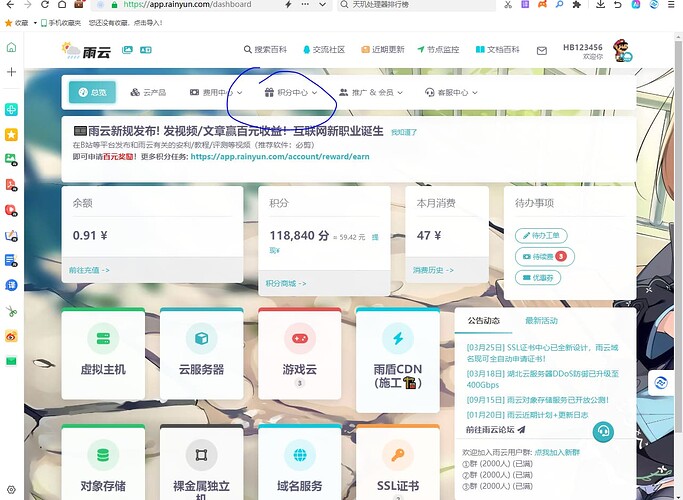Screen dimensions: 683x500
Task: Open 文档百科 in the header
Action: pos(497,50)
